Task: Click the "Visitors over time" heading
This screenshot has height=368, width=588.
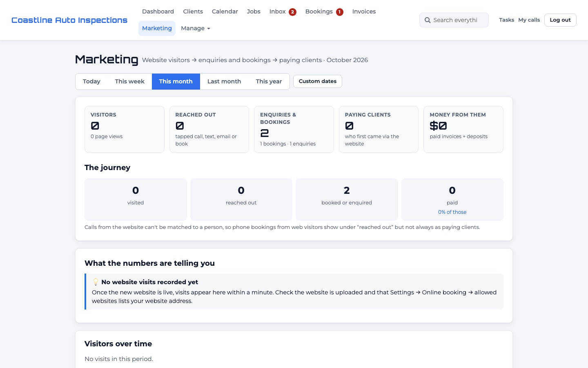Action: click(x=118, y=344)
